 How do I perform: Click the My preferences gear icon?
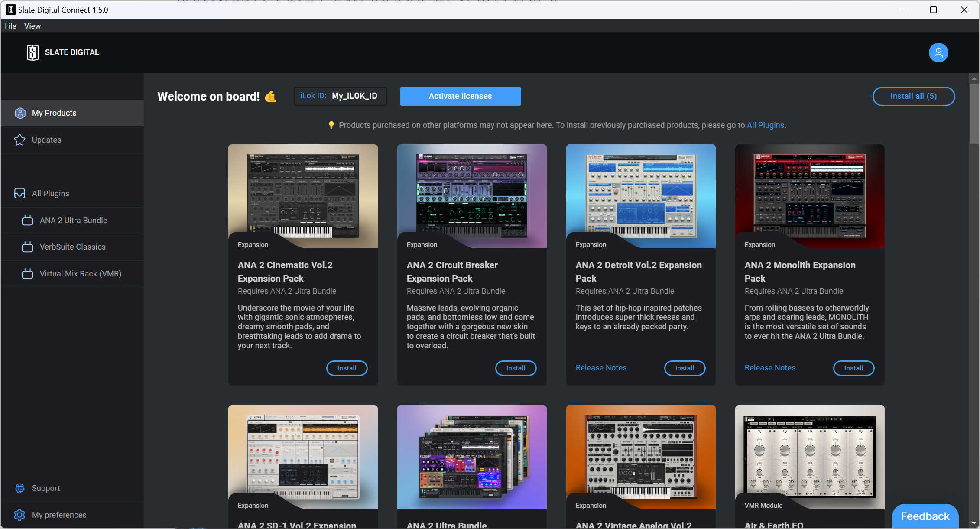click(20, 515)
